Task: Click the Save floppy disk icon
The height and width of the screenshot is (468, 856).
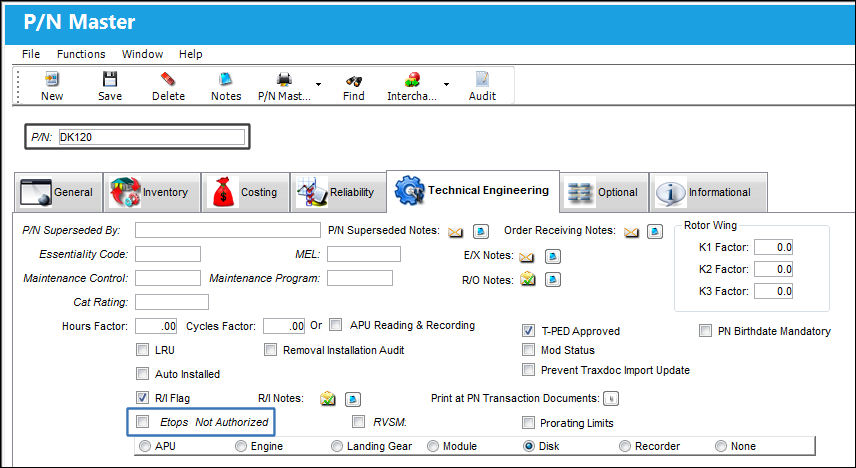Action: pos(110,79)
